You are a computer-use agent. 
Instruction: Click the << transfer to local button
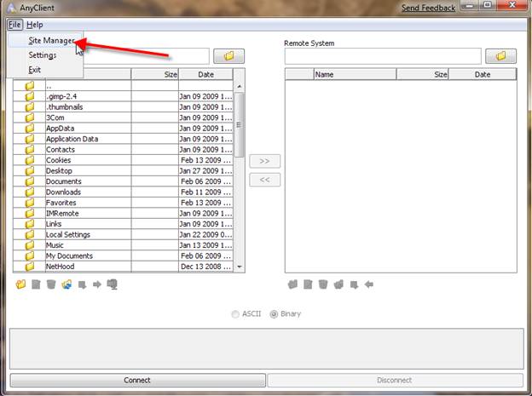(264, 180)
